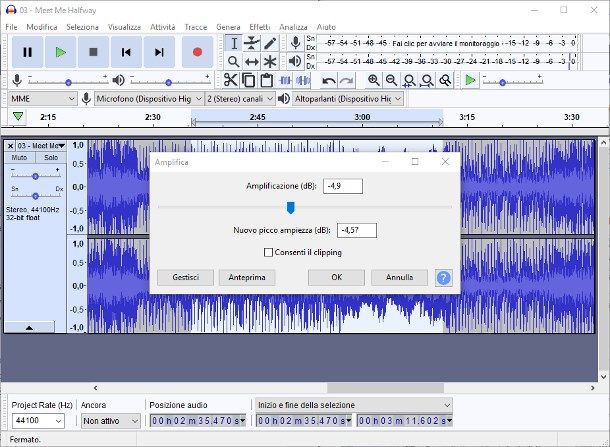Click the Amplificazione (dB) input field
610x447 pixels.
343,186
